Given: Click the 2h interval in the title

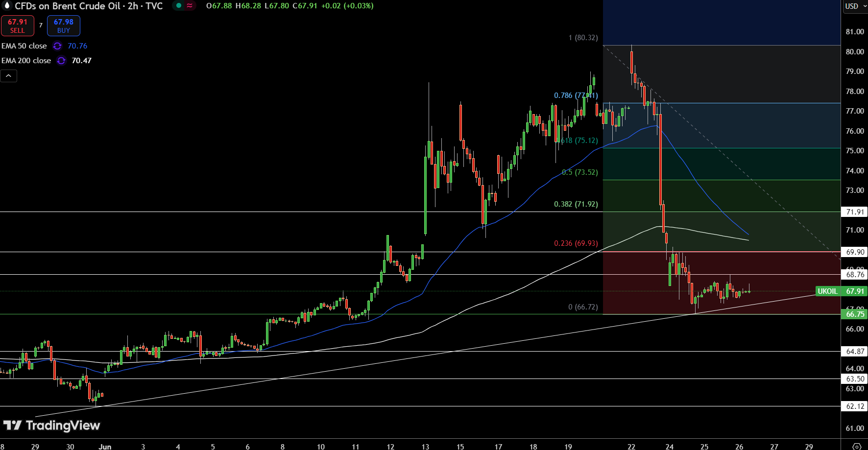Looking at the screenshot, I should point(133,6).
